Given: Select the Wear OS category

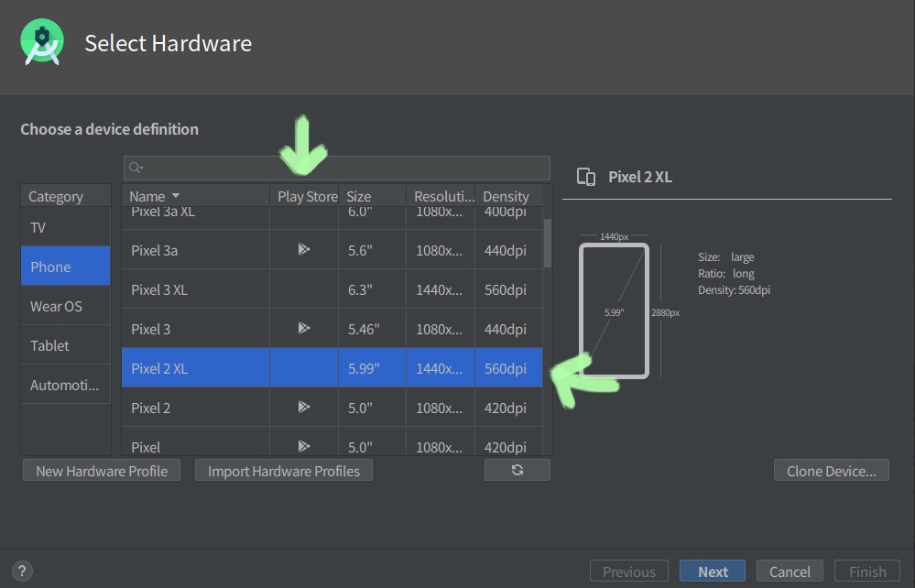Looking at the screenshot, I should point(65,306).
